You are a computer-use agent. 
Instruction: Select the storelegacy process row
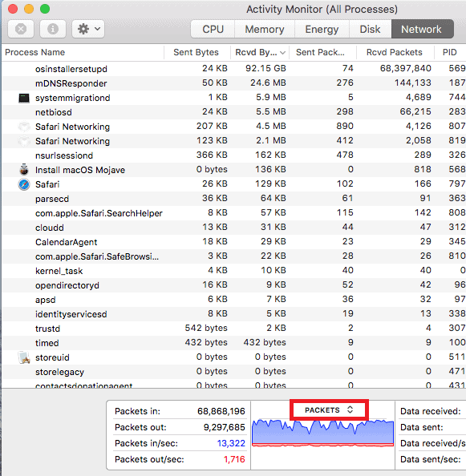point(234,372)
